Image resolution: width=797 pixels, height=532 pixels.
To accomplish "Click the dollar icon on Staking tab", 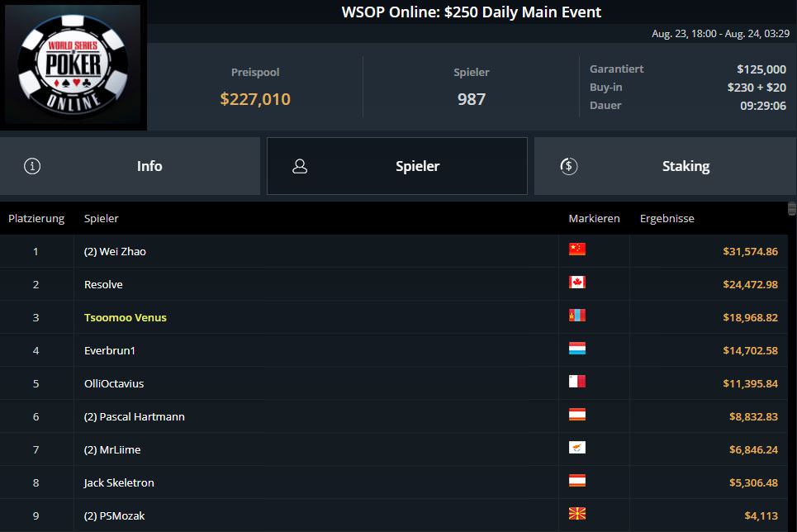I will tap(567, 166).
